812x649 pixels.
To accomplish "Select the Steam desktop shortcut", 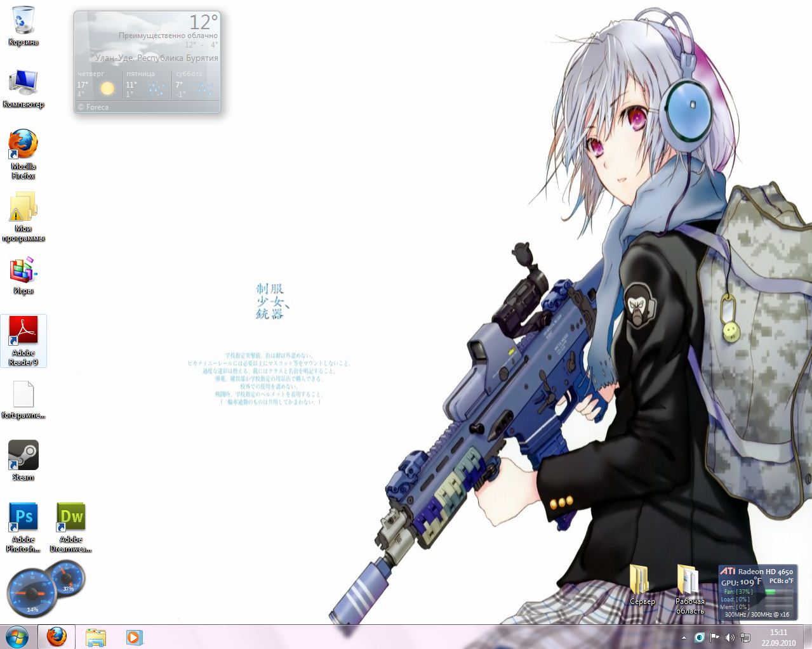I will click(23, 460).
